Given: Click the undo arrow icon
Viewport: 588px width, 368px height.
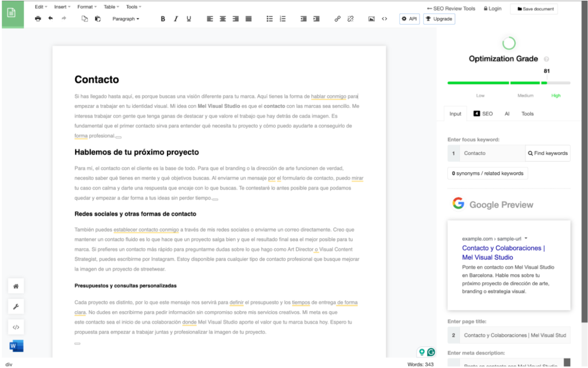Looking at the screenshot, I should click(51, 19).
